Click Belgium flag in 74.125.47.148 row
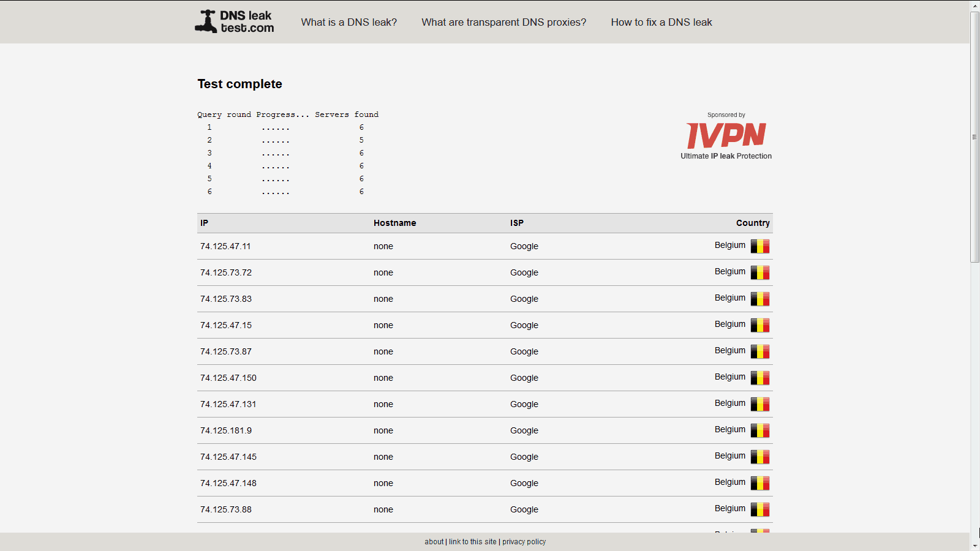980x551 pixels. (760, 483)
